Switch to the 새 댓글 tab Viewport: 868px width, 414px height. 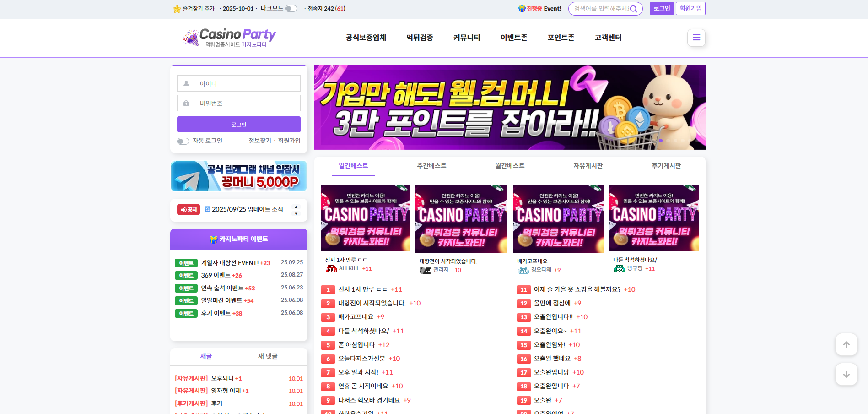click(268, 356)
